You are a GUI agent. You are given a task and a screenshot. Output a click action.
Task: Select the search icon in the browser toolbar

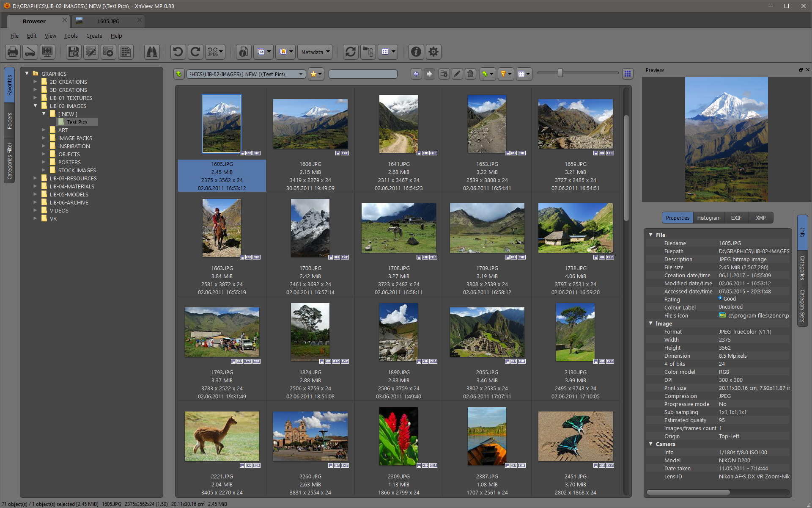click(151, 52)
